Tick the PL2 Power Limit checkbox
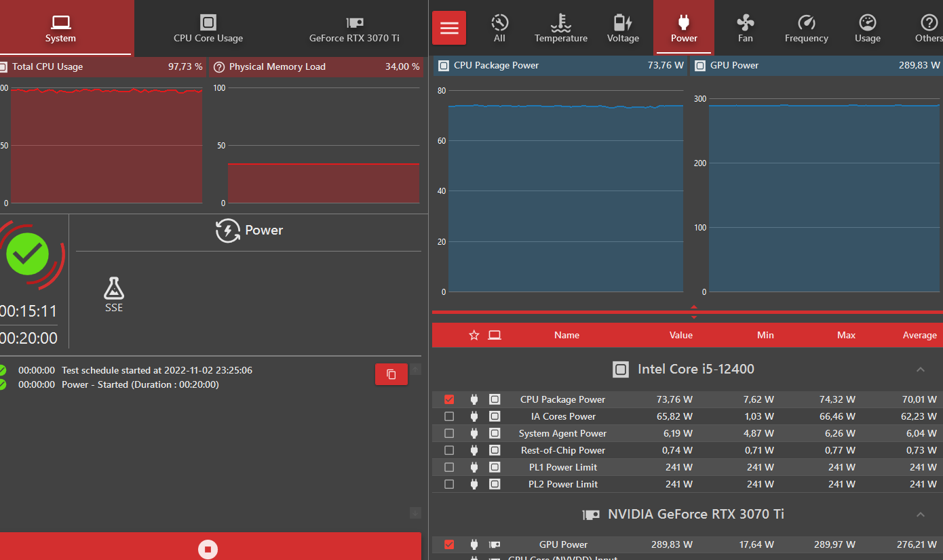This screenshot has width=943, height=560. [x=449, y=484]
